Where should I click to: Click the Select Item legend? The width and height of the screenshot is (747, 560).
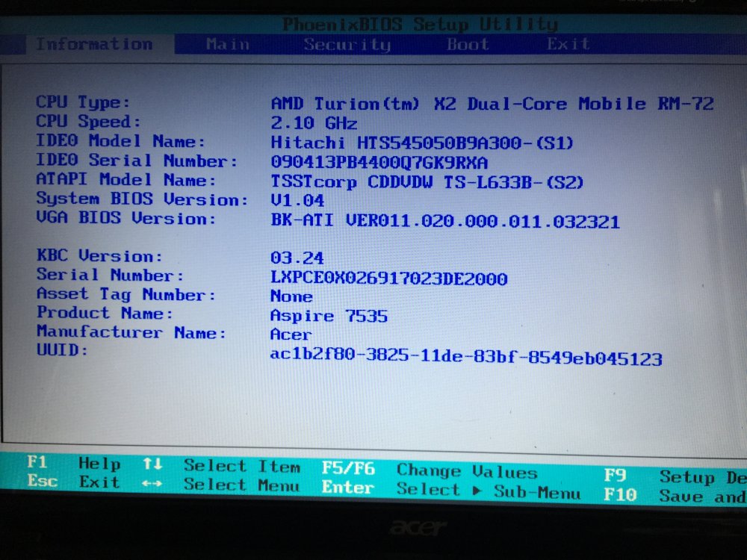pyautogui.click(x=243, y=466)
